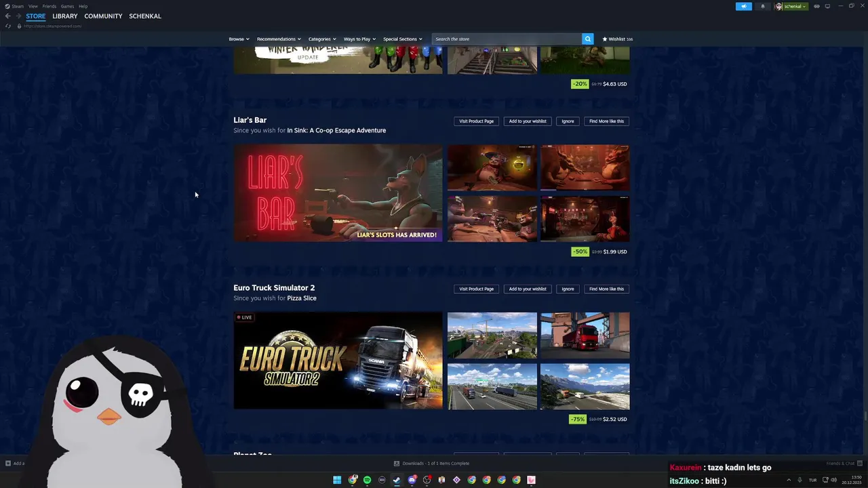868x488 pixels.
Task: Enter Big Picture mode monitor icon
Action: [827, 6]
